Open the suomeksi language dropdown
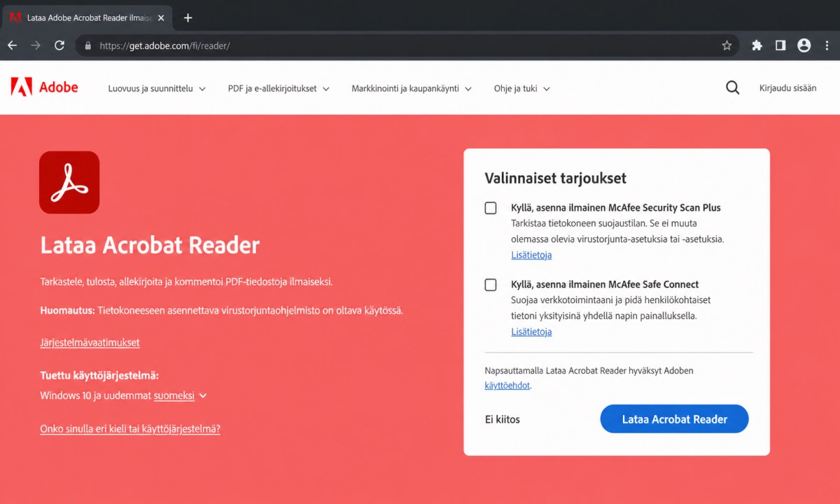840x504 pixels. point(180,395)
